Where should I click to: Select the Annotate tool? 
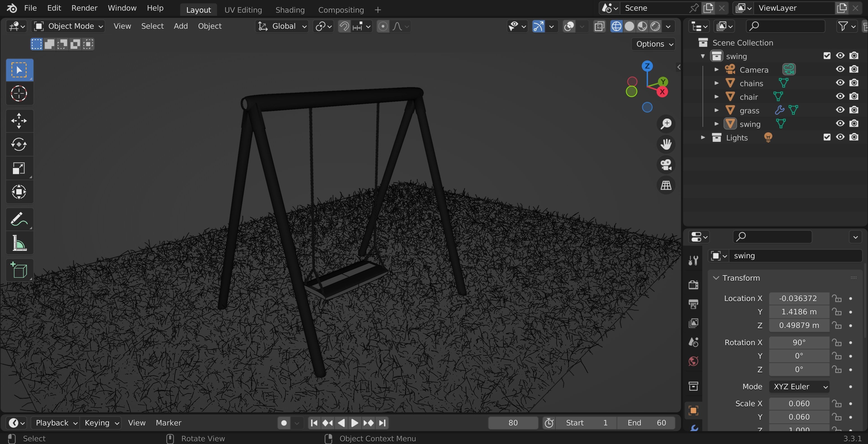point(19,219)
